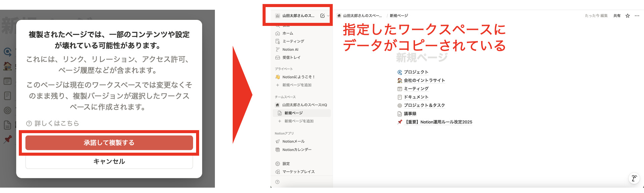Click the たった今 編集 edit status
The width and height of the screenshot is (644, 193).
(596, 16)
